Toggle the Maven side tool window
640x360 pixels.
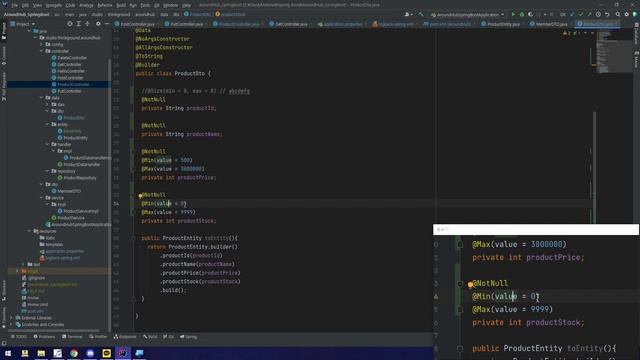point(636,60)
